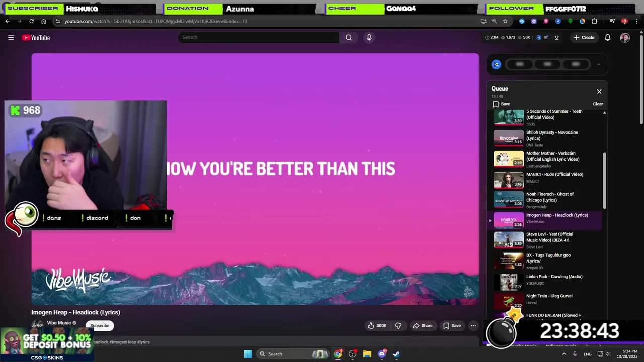Play BX - Tugs Tuguldur goo from queue
The image size is (644, 362).
tap(548, 261)
